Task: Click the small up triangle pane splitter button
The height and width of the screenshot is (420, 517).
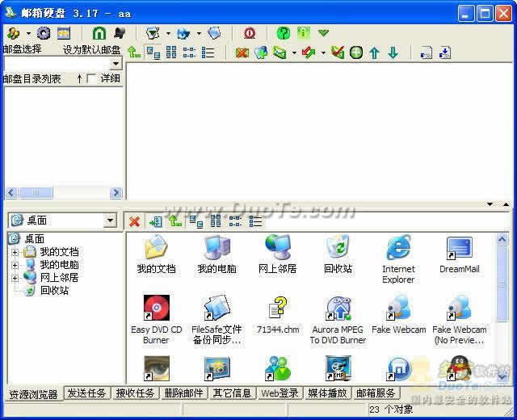Action: point(506,204)
